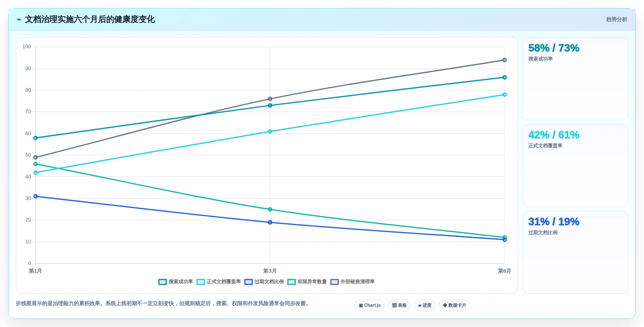
Task: Click the 外部链接清理率 point at 第6月
Action: point(504,60)
